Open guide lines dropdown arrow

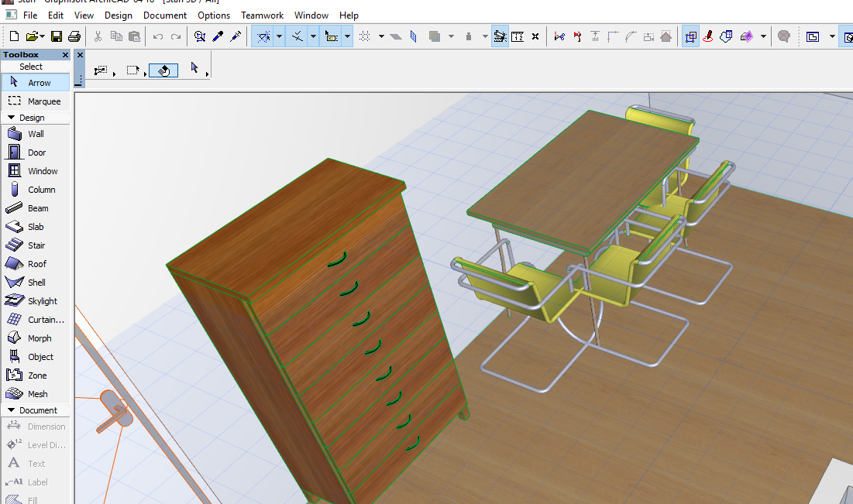pyautogui.click(x=279, y=36)
